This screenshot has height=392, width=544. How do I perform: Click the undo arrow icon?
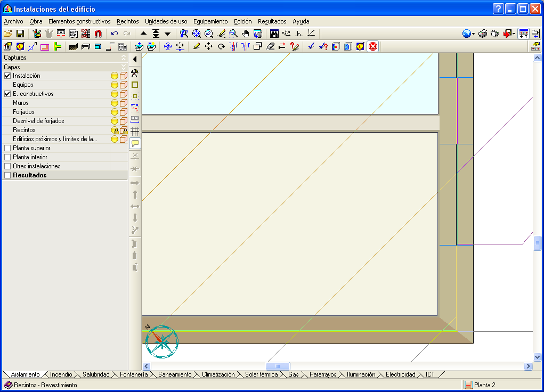pos(114,34)
